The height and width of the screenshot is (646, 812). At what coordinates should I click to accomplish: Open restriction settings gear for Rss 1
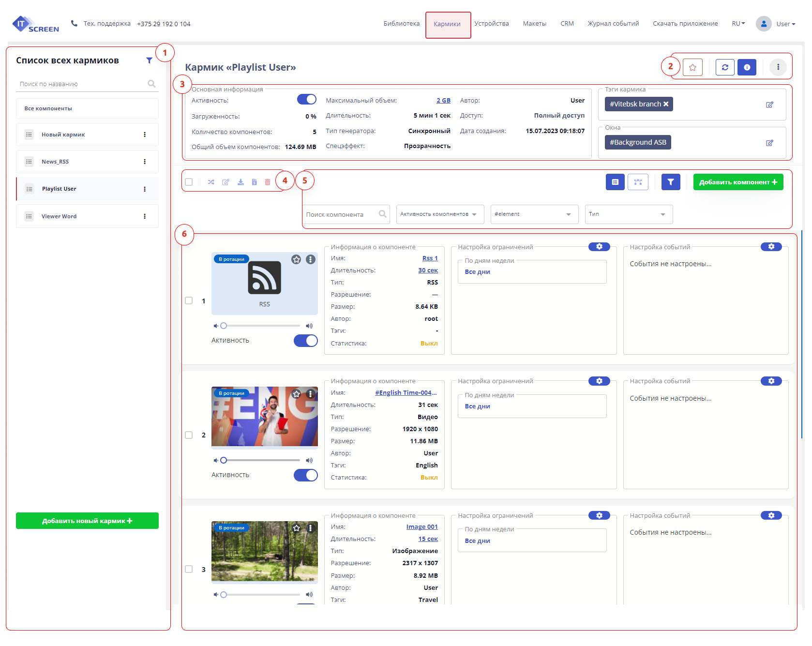(x=599, y=247)
